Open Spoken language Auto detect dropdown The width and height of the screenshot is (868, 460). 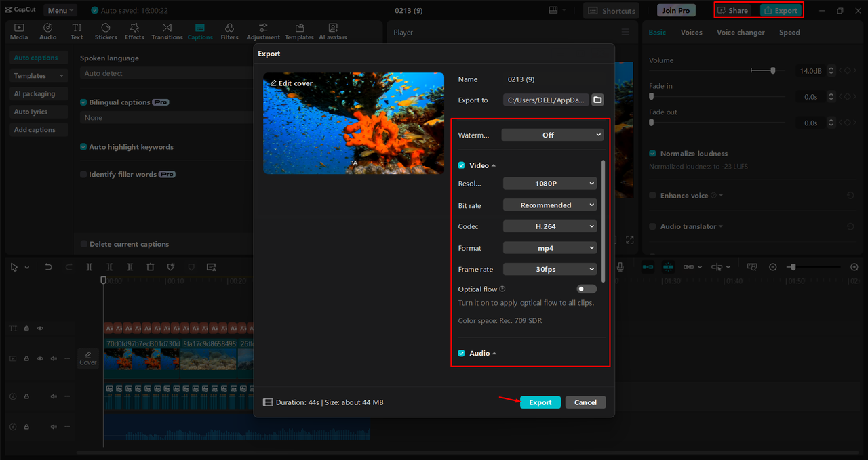click(x=166, y=73)
